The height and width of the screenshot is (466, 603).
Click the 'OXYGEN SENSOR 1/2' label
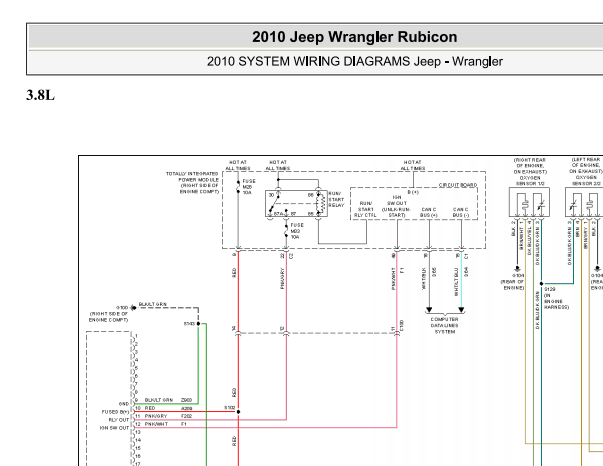pyautogui.click(x=530, y=181)
